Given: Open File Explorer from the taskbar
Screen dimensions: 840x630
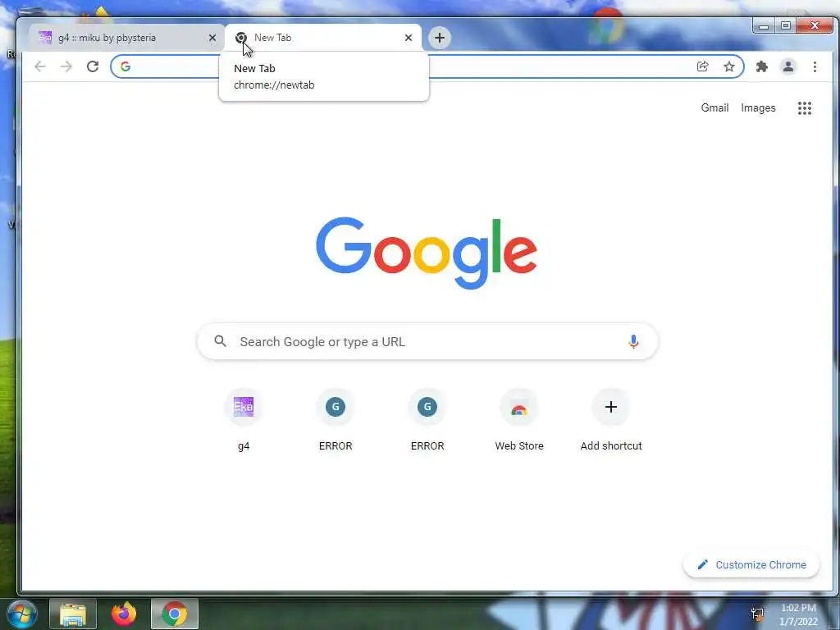Looking at the screenshot, I should (x=73, y=614).
